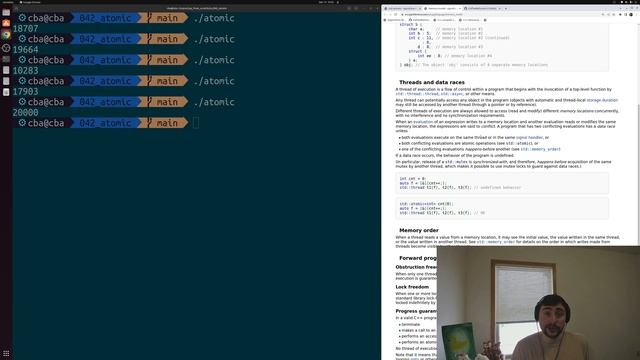Click the webcam video overlay
640x360 pixels.
point(538,303)
